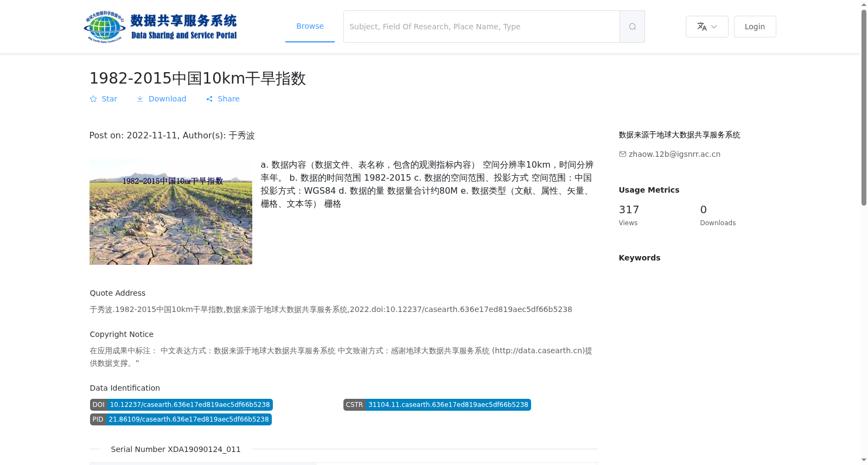
Task: Open the language translate dropdown
Action: 707,27
